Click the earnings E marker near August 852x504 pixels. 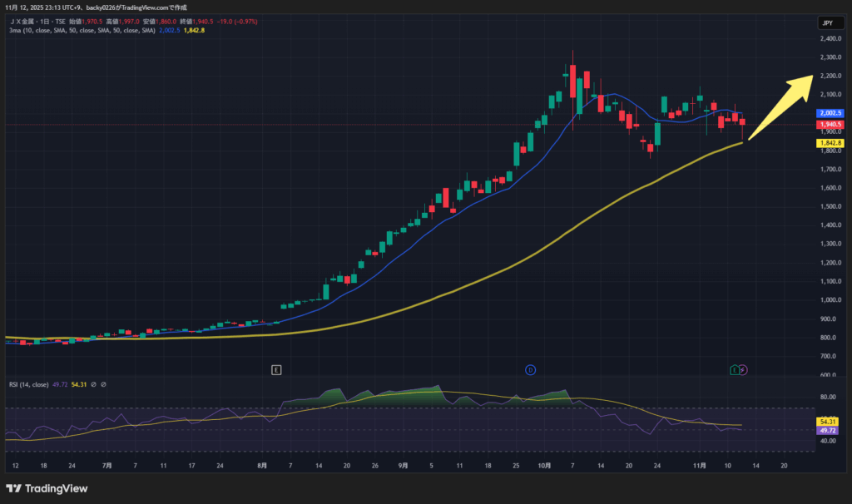pos(276,369)
